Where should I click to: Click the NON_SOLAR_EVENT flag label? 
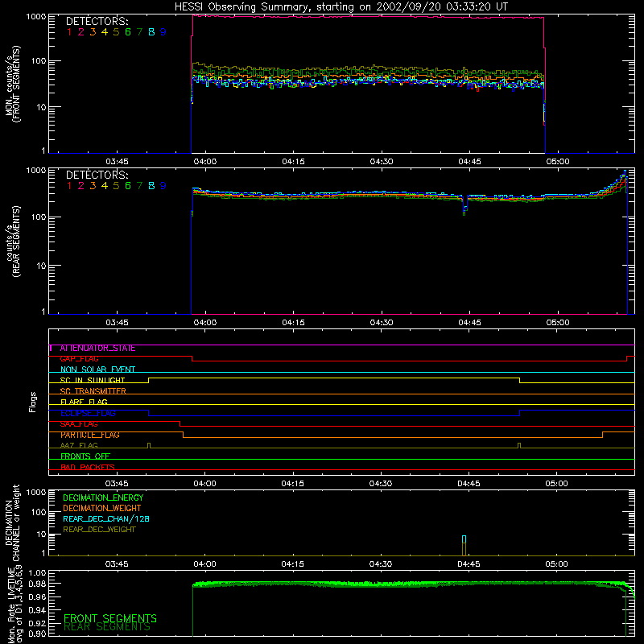[x=97, y=369]
